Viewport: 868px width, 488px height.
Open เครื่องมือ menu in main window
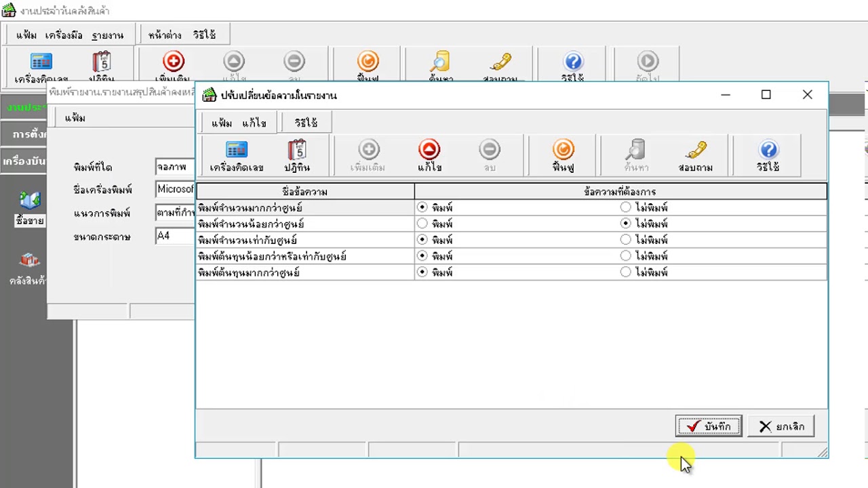tap(64, 35)
